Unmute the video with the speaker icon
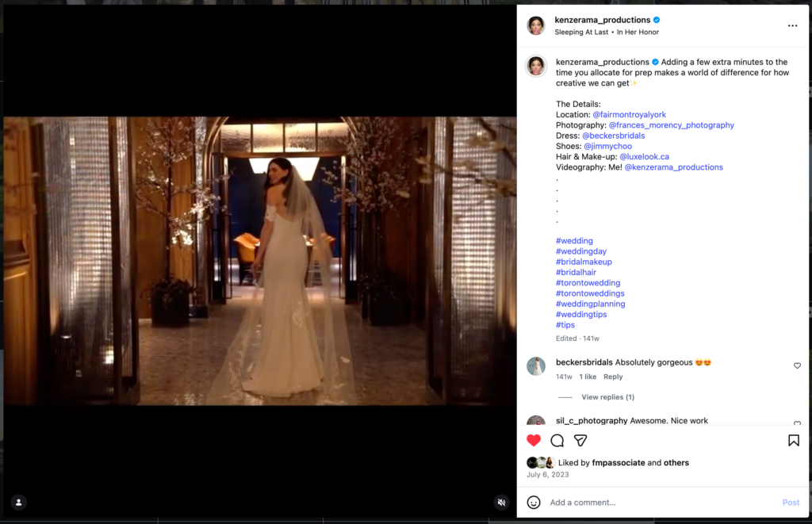The image size is (812, 524). (x=501, y=502)
